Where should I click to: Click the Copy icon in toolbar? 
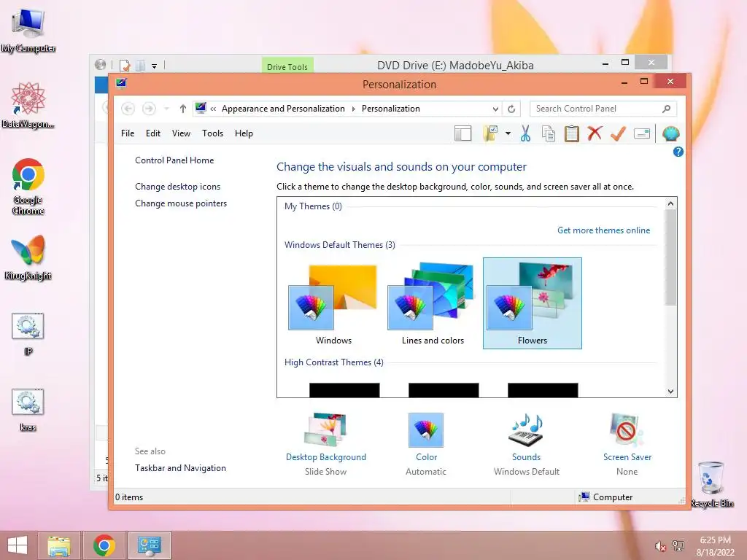(549, 134)
